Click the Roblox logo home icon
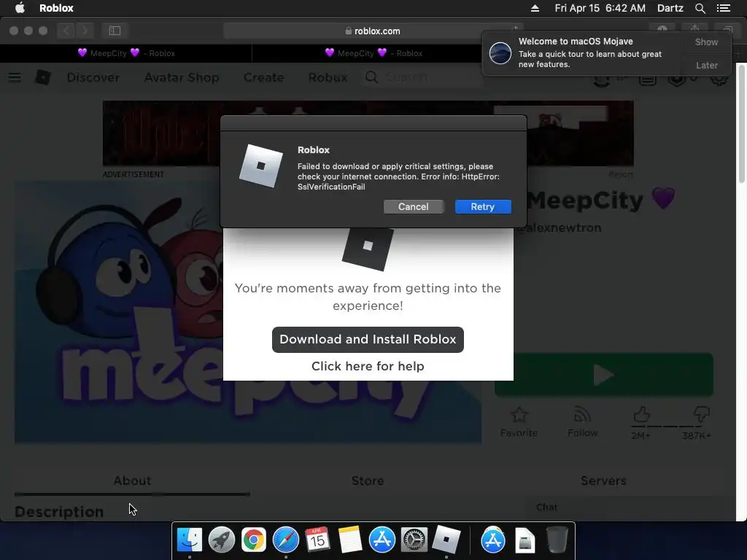Screen dimensions: 747x560 coord(43,77)
